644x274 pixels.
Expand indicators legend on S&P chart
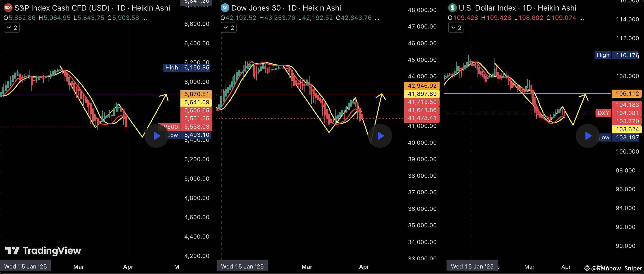(x=12, y=28)
